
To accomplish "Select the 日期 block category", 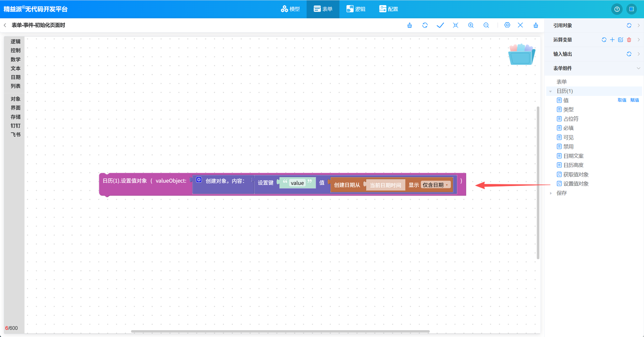I will 15,77.
